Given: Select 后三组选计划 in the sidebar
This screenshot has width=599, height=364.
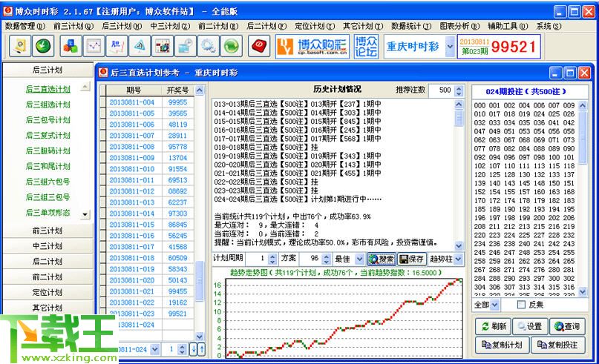Looking at the screenshot, I should pyautogui.click(x=48, y=105).
